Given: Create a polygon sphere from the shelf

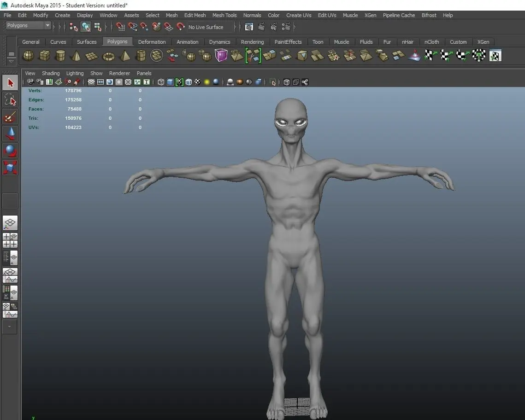Looking at the screenshot, I should [29, 56].
